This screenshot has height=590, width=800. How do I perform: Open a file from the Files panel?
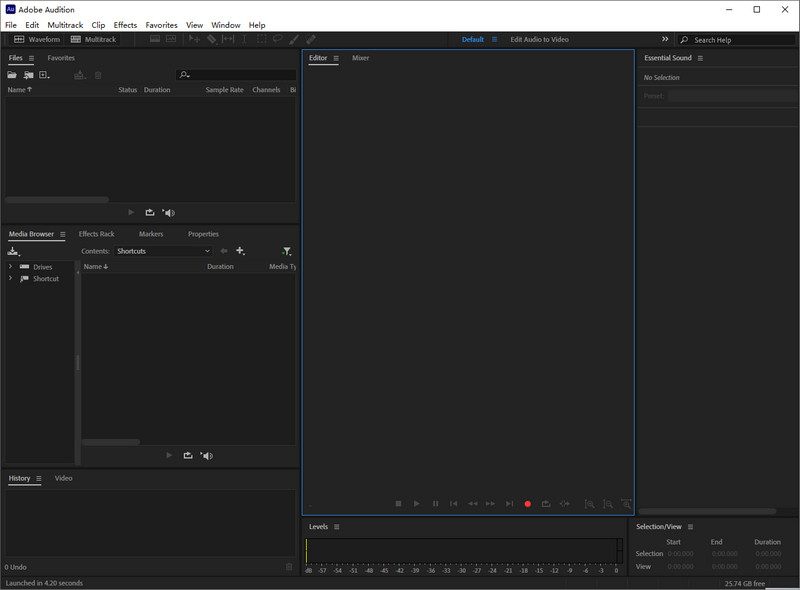pyautogui.click(x=12, y=75)
